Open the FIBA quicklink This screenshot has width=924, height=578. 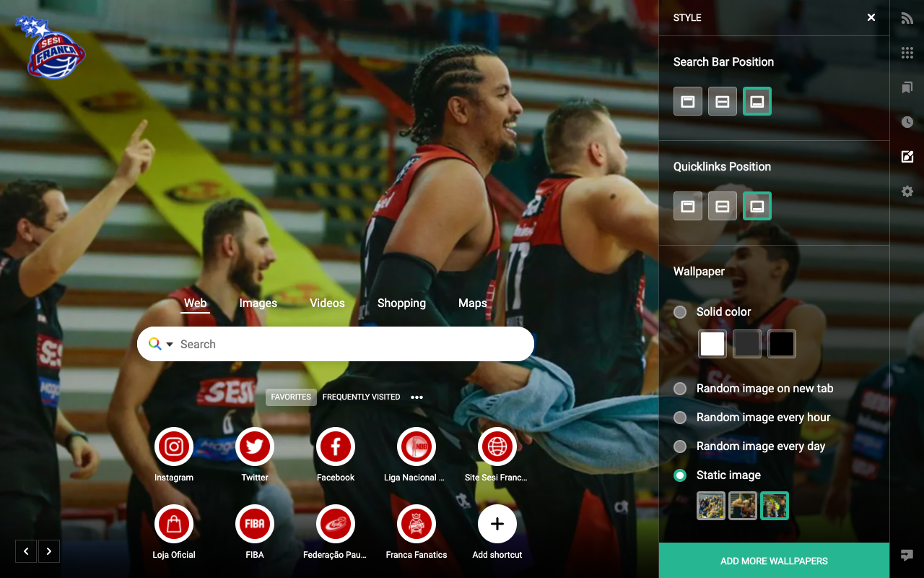coord(255,525)
